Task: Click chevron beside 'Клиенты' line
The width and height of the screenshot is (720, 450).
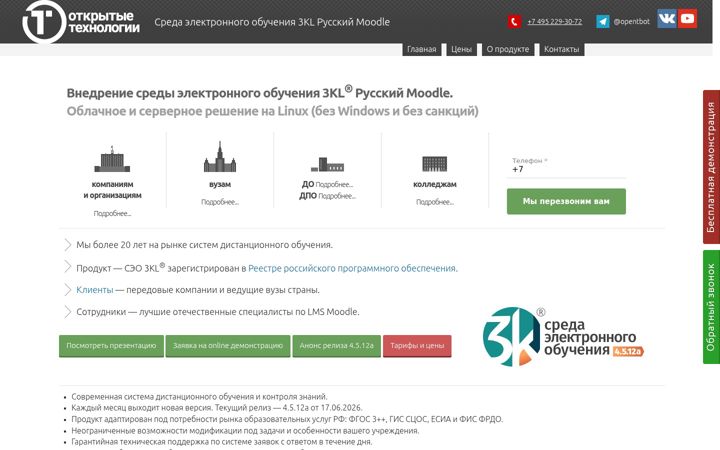Action: coord(68,289)
